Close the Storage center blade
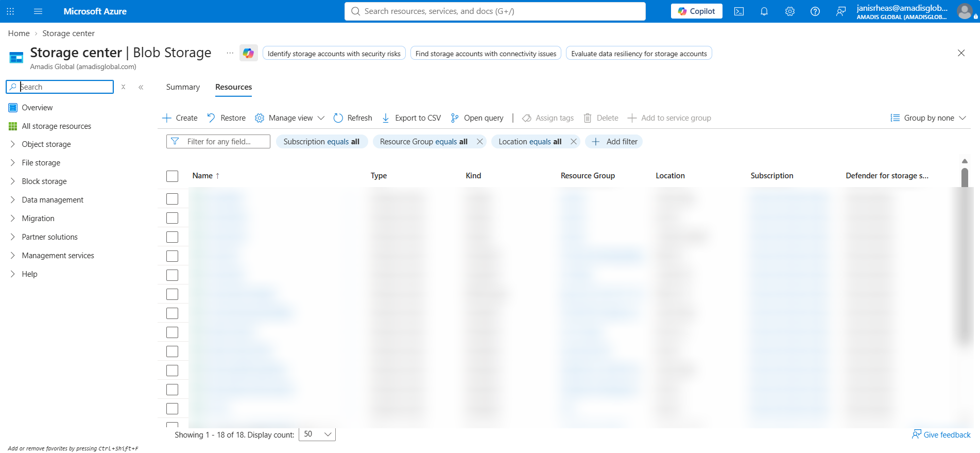Screen dimensions: 980x453 [961, 53]
